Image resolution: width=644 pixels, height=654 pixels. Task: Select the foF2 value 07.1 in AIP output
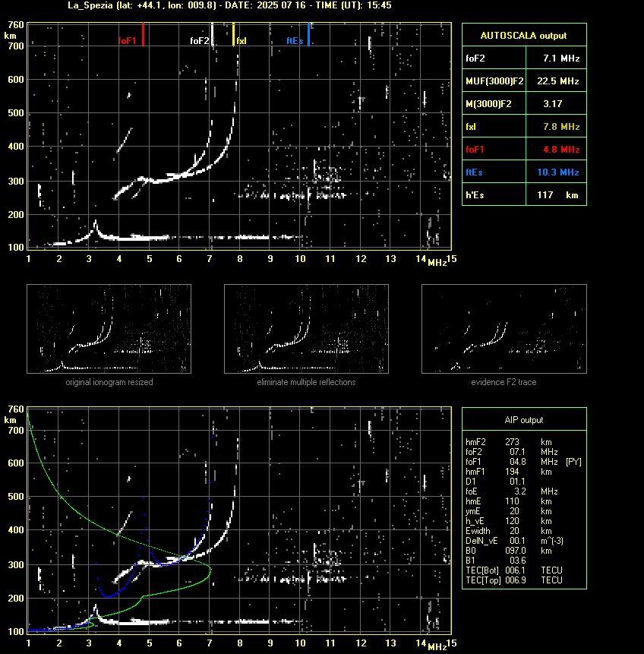[x=518, y=452]
